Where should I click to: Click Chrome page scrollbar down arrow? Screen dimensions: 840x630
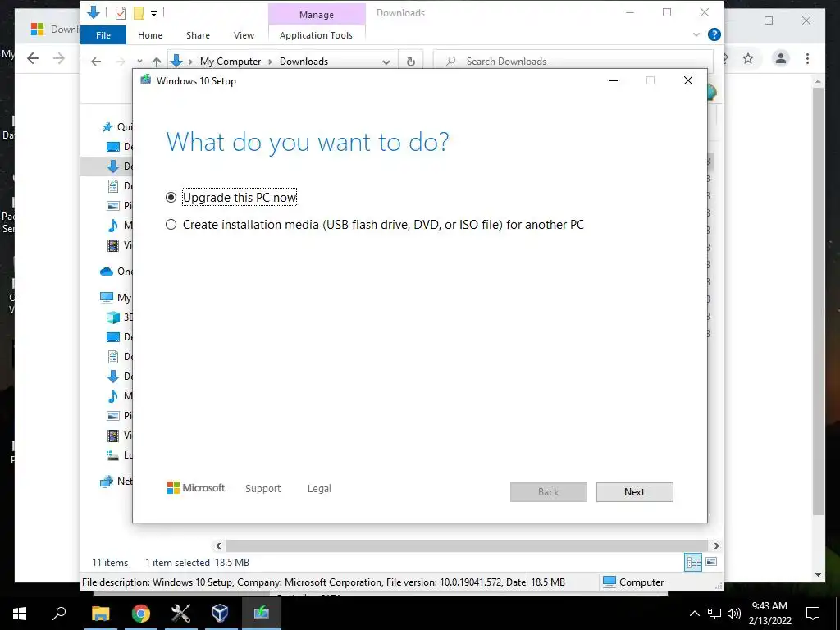[x=818, y=575]
